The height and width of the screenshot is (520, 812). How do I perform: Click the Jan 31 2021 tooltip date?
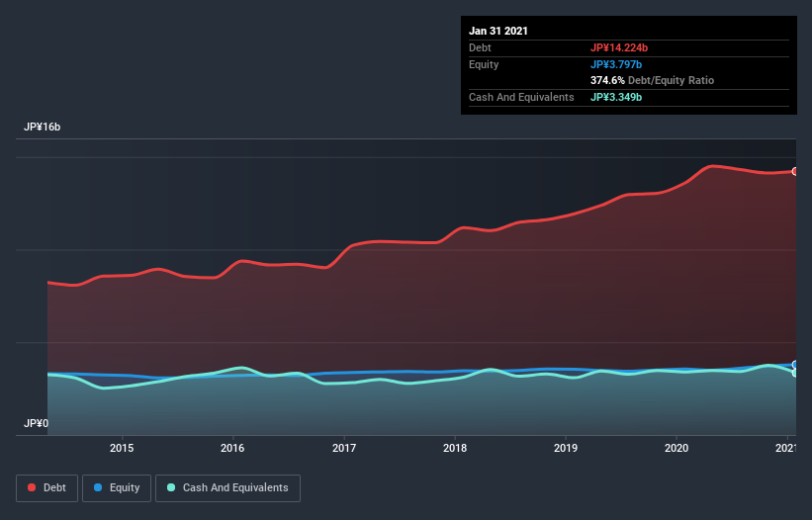point(498,31)
